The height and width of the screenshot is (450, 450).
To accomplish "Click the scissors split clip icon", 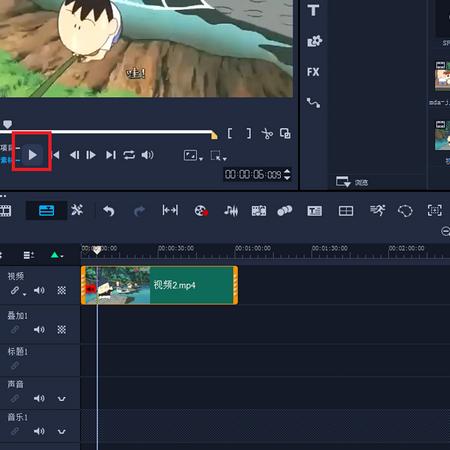I will tap(267, 134).
